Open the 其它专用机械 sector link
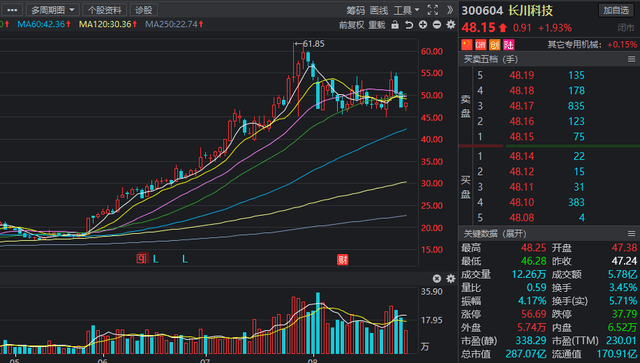This screenshot has height=363, width=640. (x=575, y=45)
